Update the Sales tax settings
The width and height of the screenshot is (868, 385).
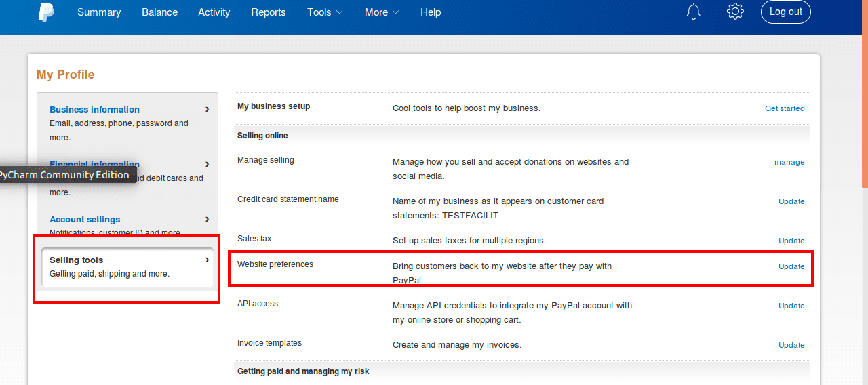click(x=791, y=241)
